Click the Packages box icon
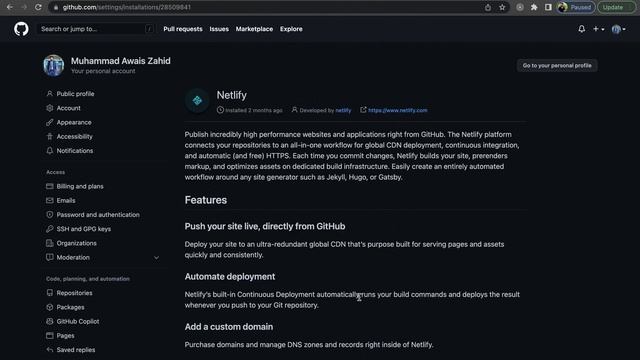 point(49,307)
